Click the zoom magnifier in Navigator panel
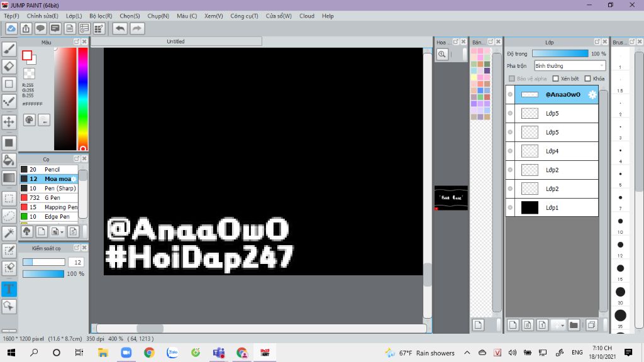The image size is (644, 362). pyautogui.click(x=442, y=54)
